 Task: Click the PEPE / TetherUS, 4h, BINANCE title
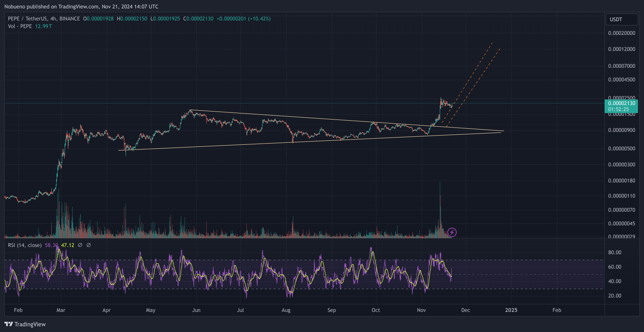(44, 19)
